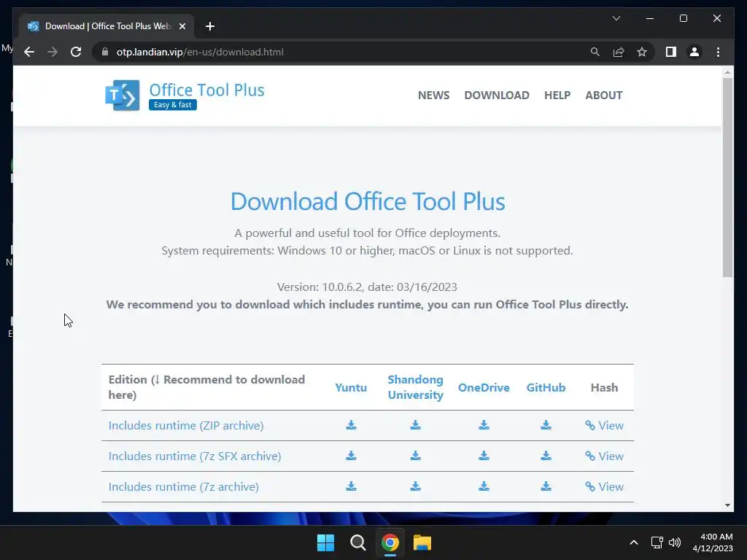The image size is (747, 560).
Task: Open the ABOUT menu item
Action: click(603, 96)
